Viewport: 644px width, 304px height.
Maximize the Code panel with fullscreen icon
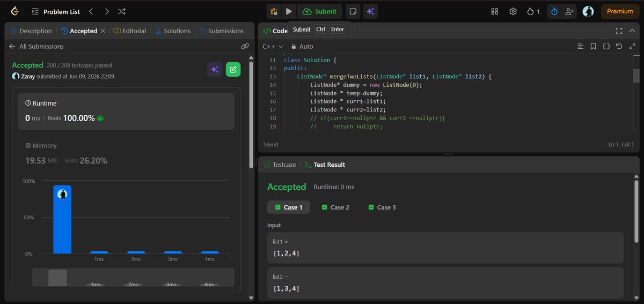pyautogui.click(x=619, y=31)
